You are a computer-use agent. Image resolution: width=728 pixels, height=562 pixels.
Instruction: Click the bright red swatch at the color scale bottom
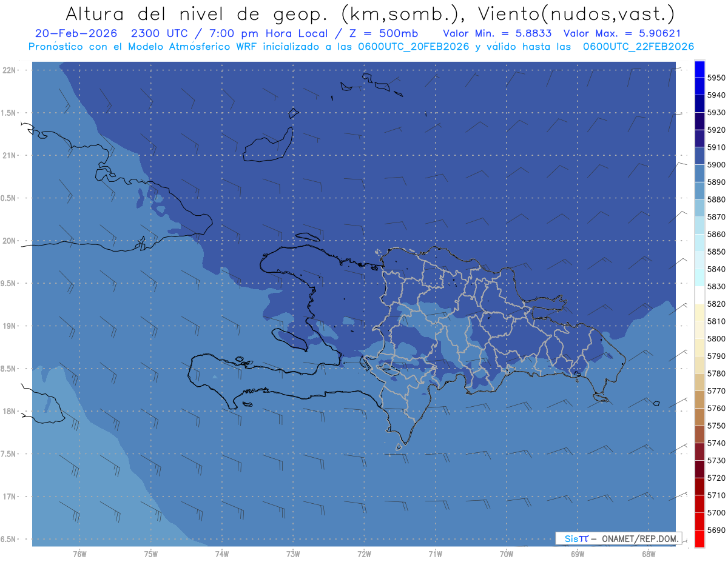pyautogui.click(x=699, y=538)
